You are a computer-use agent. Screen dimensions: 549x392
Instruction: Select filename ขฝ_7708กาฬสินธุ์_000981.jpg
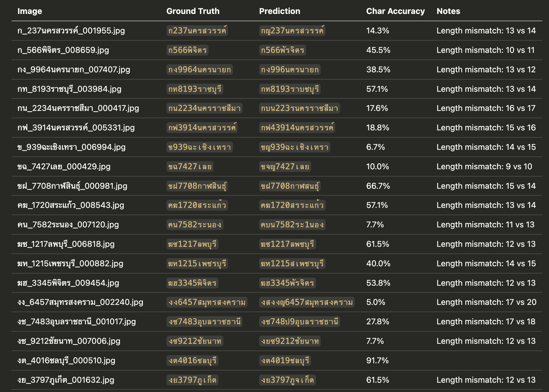pos(72,186)
